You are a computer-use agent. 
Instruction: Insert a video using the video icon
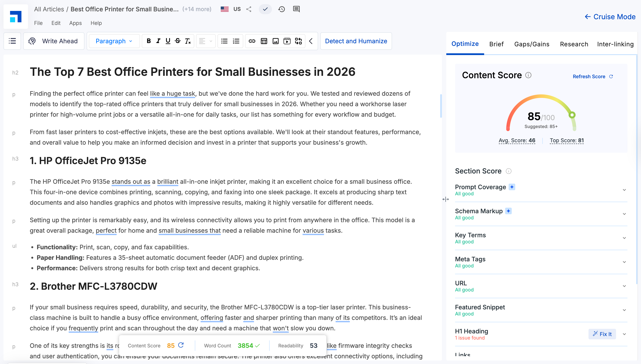pos(287,41)
